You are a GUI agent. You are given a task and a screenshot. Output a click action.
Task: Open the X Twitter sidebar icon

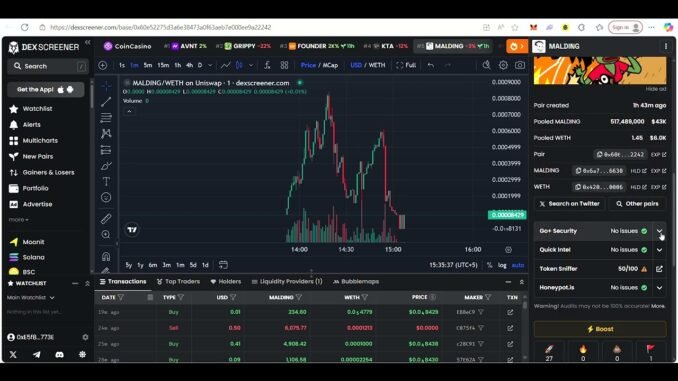click(x=13, y=355)
